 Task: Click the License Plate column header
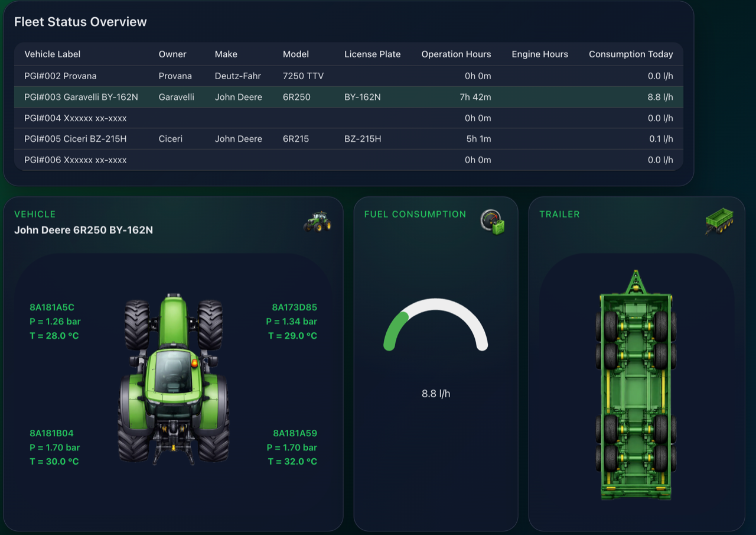372,54
